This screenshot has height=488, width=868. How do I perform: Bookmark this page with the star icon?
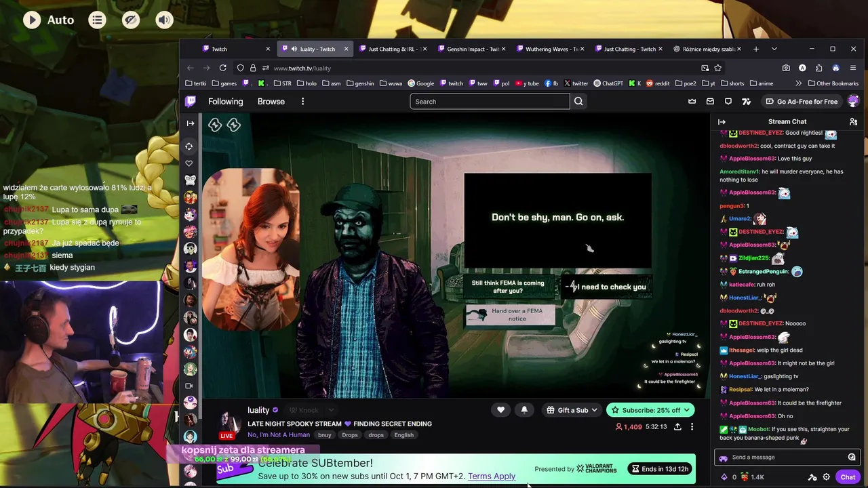(717, 68)
